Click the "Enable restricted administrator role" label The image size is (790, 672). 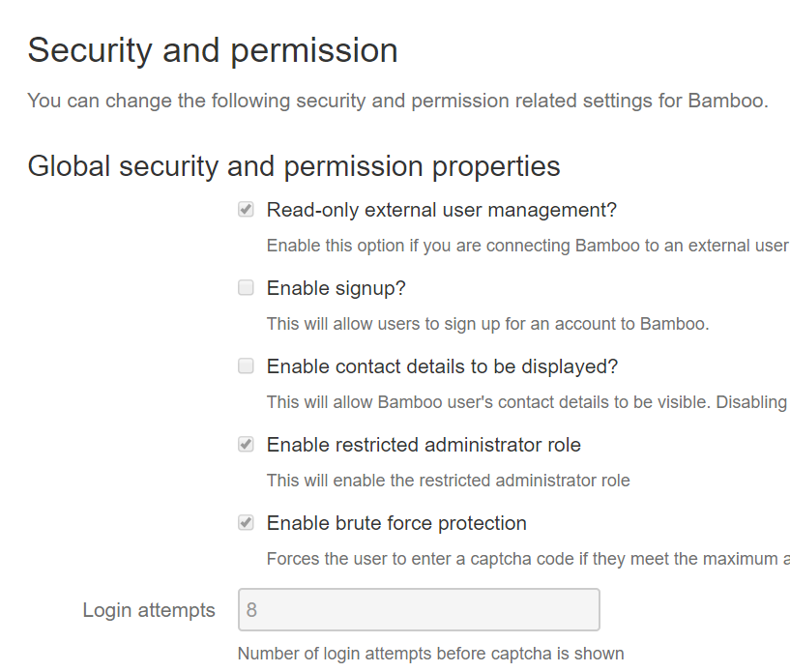point(424,444)
